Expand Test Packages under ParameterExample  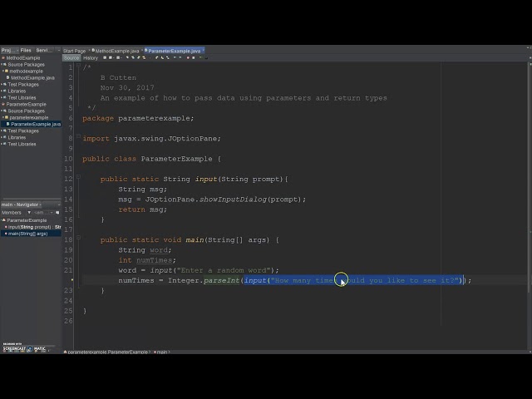pos(2,131)
